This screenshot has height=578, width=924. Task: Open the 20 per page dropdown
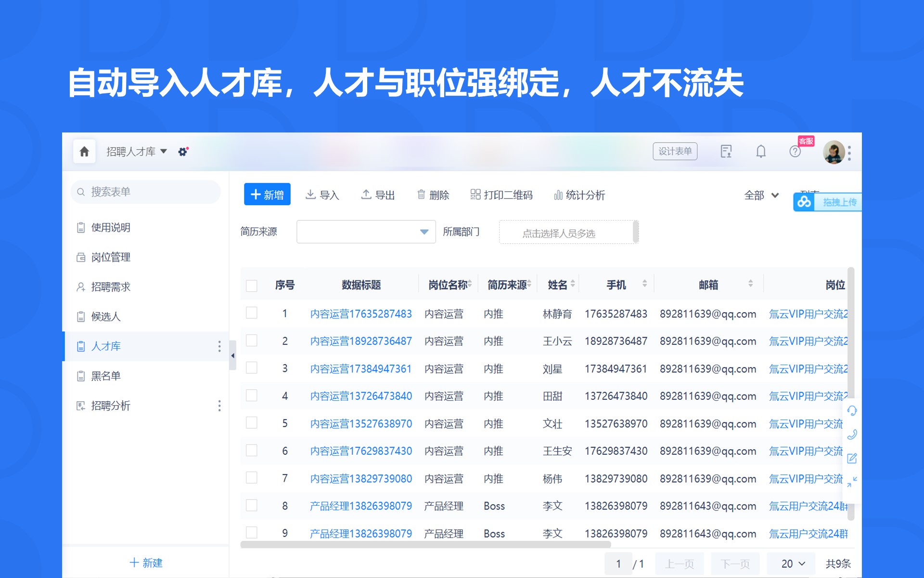[792, 564]
